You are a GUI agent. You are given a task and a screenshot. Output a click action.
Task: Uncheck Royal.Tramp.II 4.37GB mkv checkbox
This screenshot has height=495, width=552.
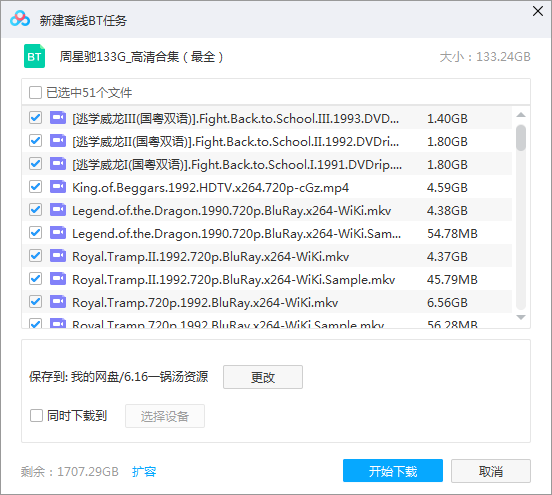tap(36, 256)
